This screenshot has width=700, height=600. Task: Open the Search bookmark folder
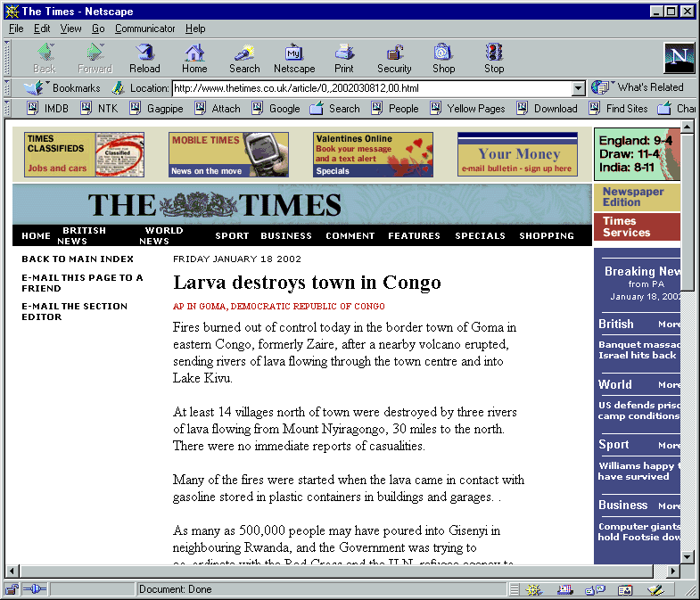pyautogui.click(x=334, y=109)
